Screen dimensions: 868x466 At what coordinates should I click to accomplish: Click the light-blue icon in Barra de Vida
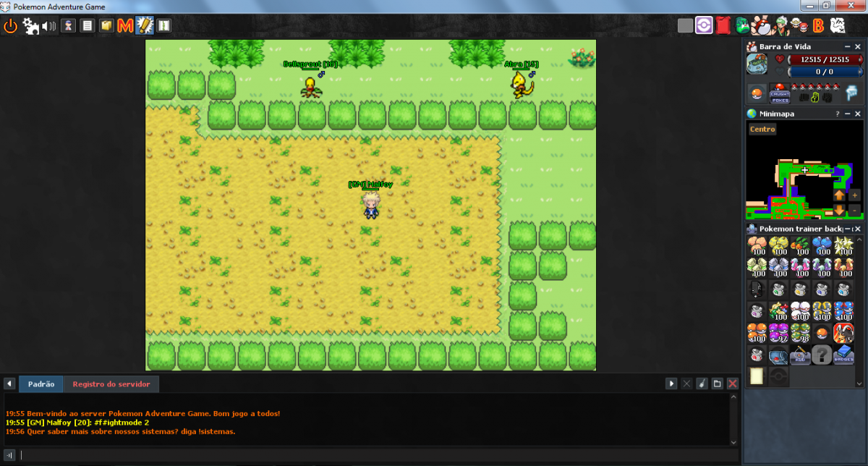(x=851, y=94)
